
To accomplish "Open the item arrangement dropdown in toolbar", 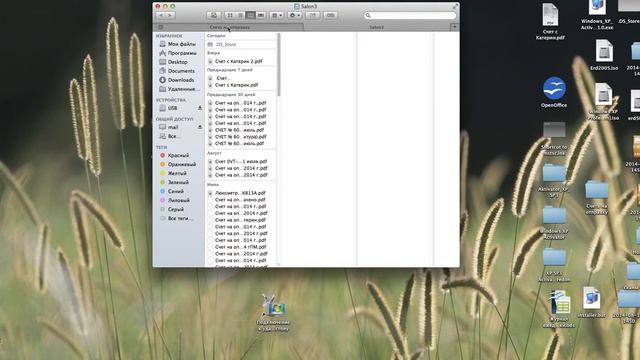I will coord(277,15).
